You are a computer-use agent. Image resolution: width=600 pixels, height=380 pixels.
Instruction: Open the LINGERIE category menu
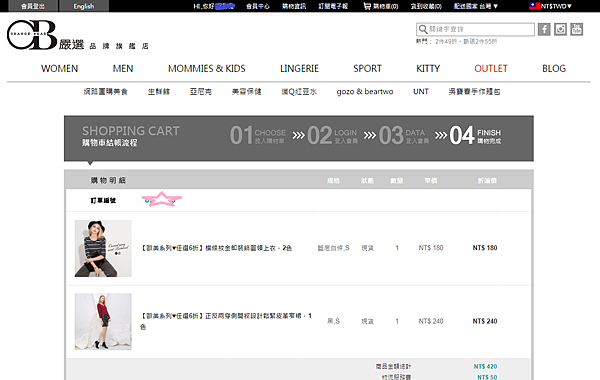click(299, 68)
